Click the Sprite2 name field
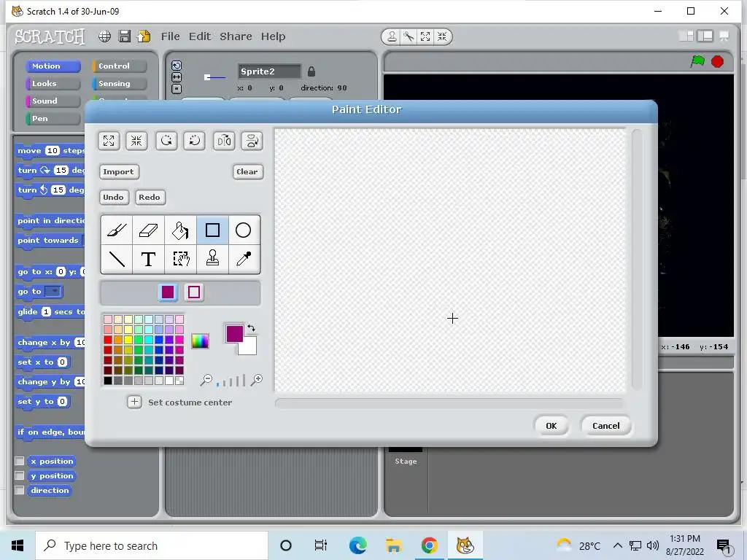The width and height of the screenshot is (747, 560). coord(270,71)
